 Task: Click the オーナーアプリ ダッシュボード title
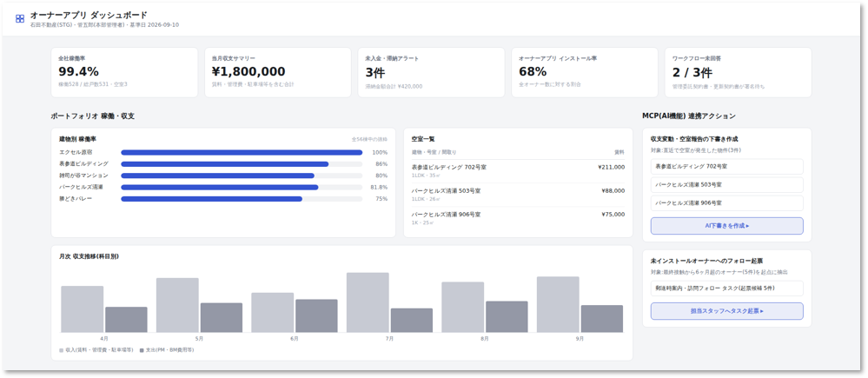point(89,15)
